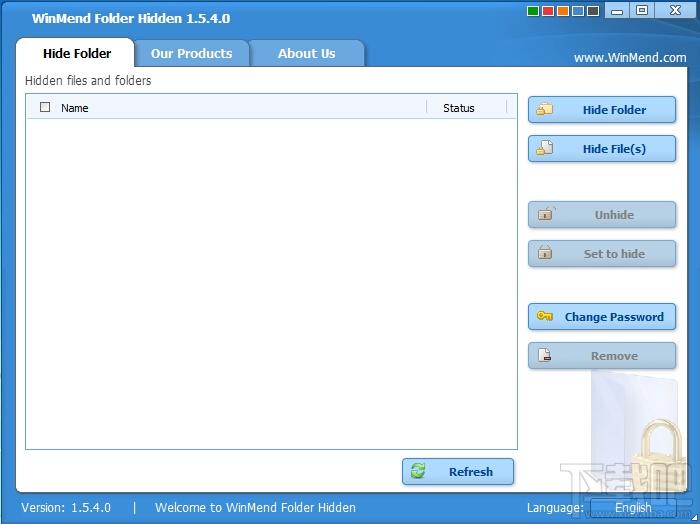Apply the dark gray color theme swatch
Screen dimensions: 700x524
(x=593, y=11)
